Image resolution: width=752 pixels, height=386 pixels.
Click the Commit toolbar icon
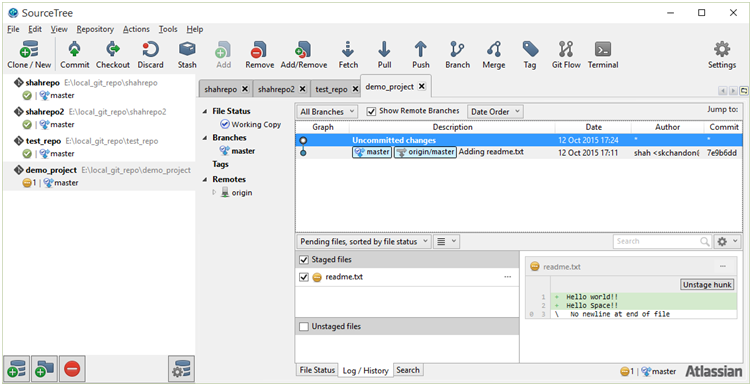coord(75,55)
